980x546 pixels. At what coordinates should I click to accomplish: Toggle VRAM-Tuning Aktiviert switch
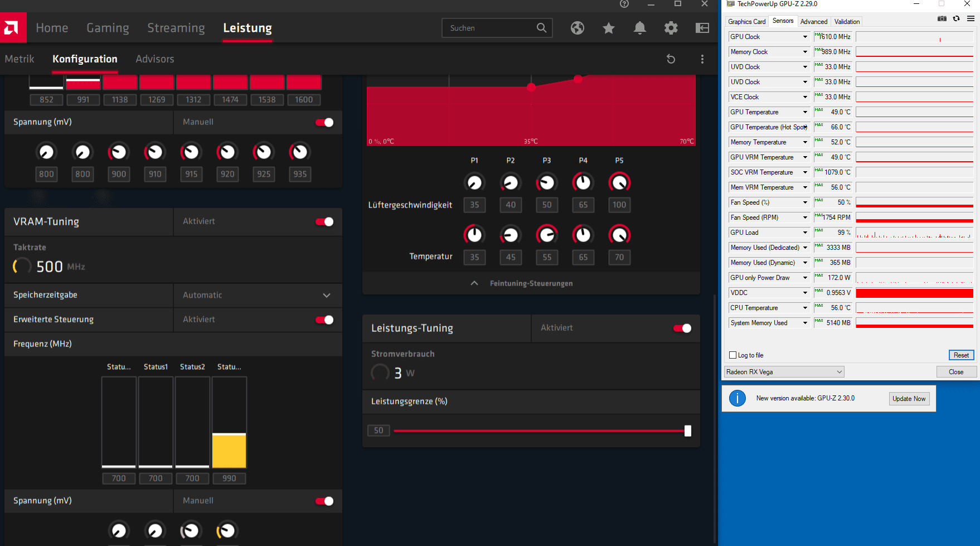click(324, 221)
